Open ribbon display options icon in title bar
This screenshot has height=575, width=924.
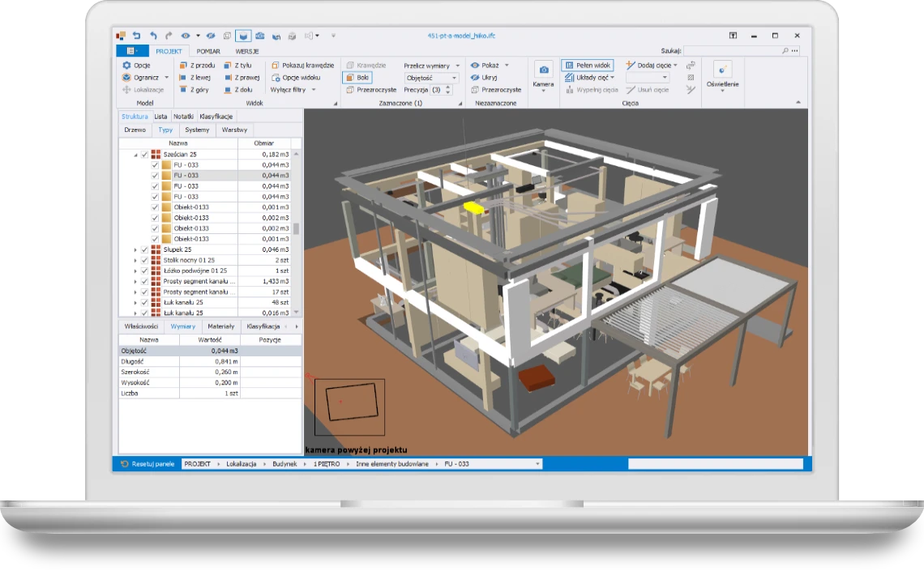click(x=733, y=36)
